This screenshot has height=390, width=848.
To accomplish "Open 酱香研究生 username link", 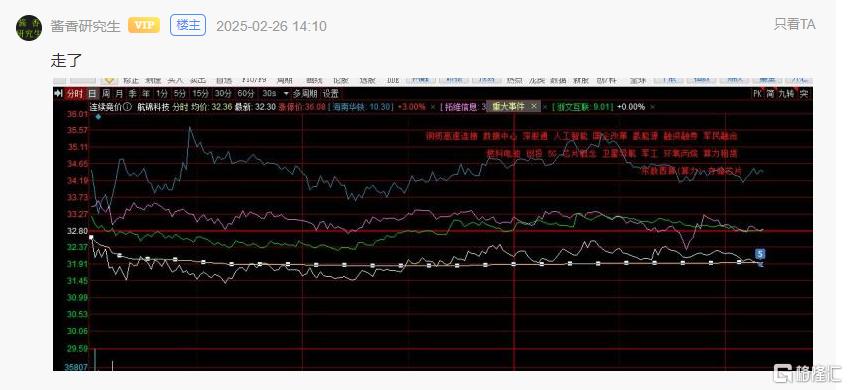I will tap(85, 26).
